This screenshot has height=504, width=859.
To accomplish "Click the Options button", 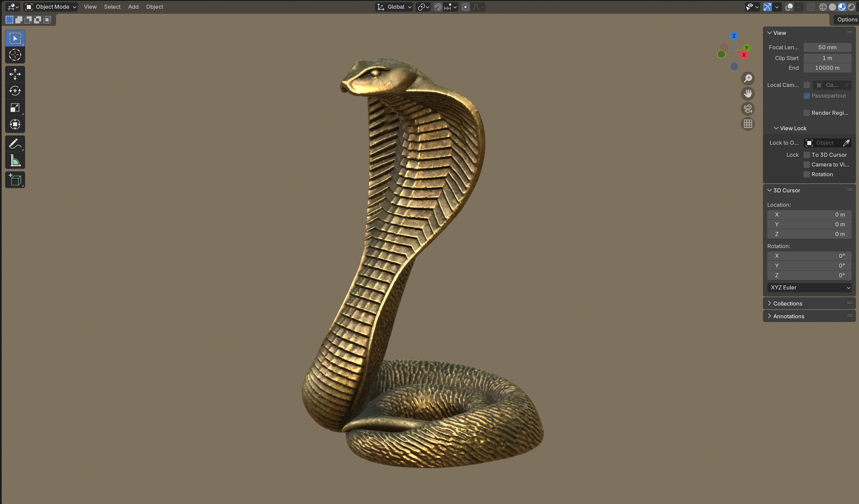I will pos(847,19).
